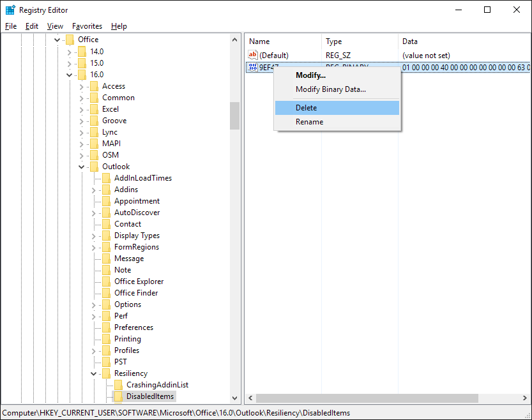Click the Note folder icon
This screenshot has width=532, height=420.
106,270
